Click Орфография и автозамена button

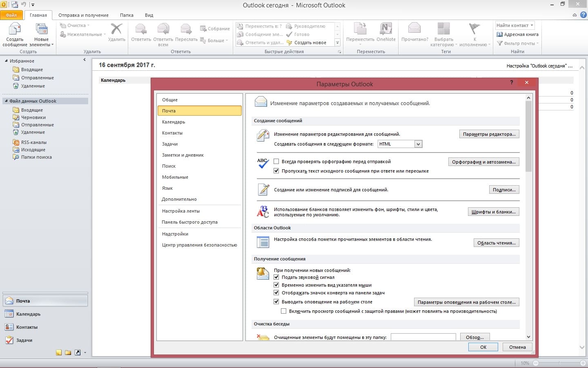pos(484,162)
